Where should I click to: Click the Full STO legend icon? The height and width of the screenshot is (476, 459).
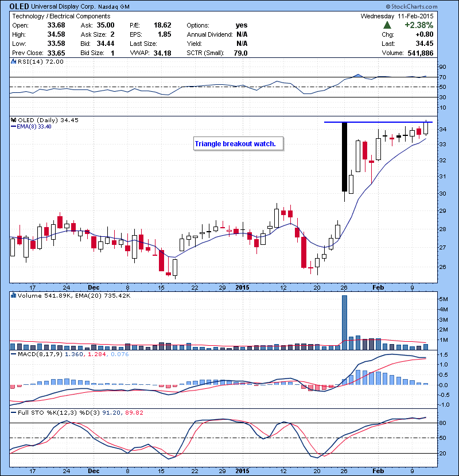coord(13,411)
